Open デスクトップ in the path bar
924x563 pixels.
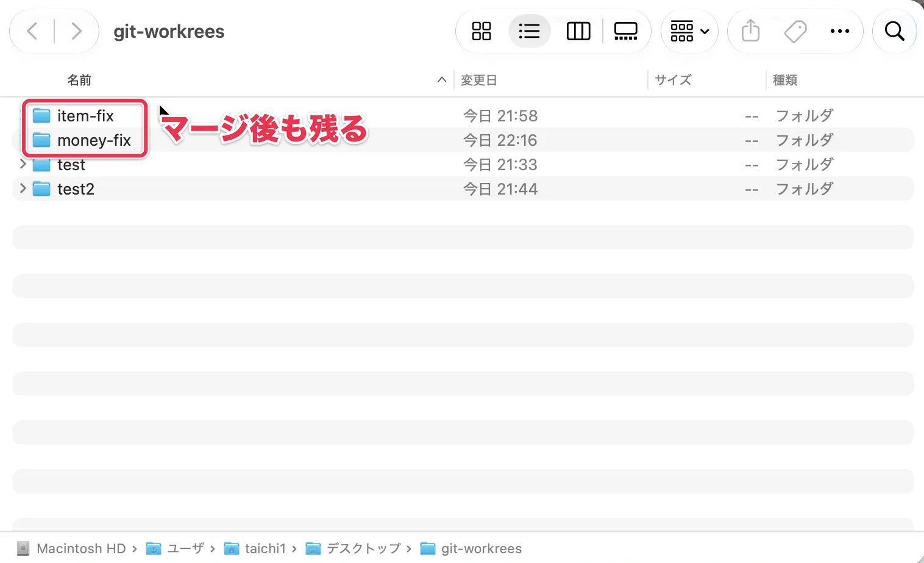[x=354, y=548]
